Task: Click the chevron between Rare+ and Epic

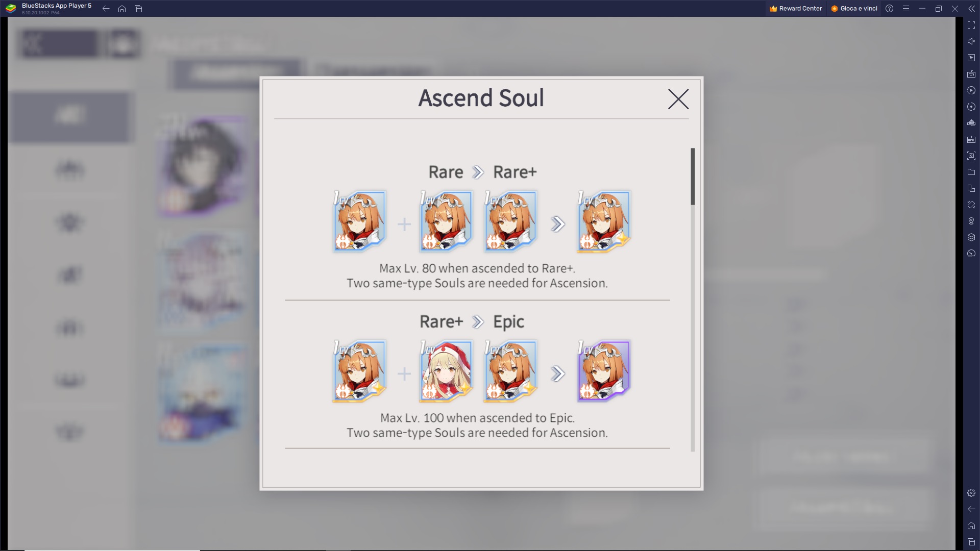Action: click(478, 322)
